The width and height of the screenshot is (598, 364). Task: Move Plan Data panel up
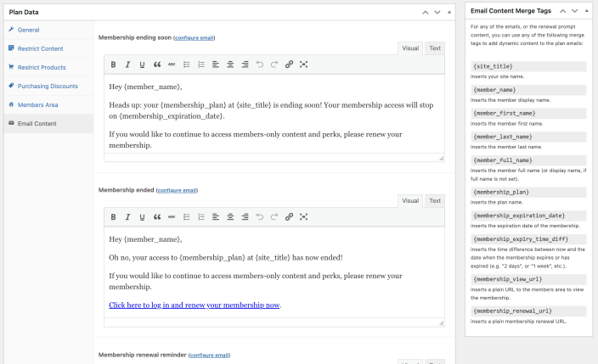click(x=426, y=13)
